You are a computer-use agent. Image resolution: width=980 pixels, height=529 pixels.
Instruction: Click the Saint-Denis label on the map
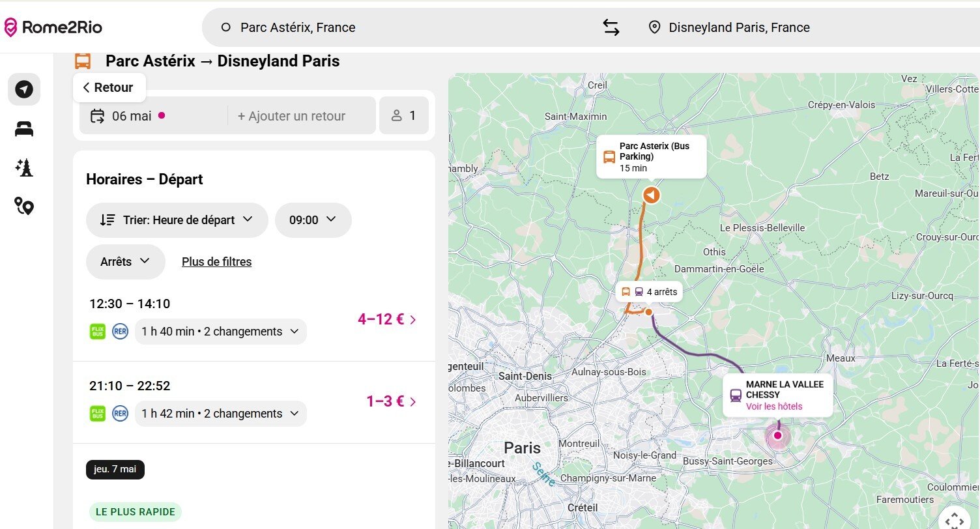tap(525, 376)
